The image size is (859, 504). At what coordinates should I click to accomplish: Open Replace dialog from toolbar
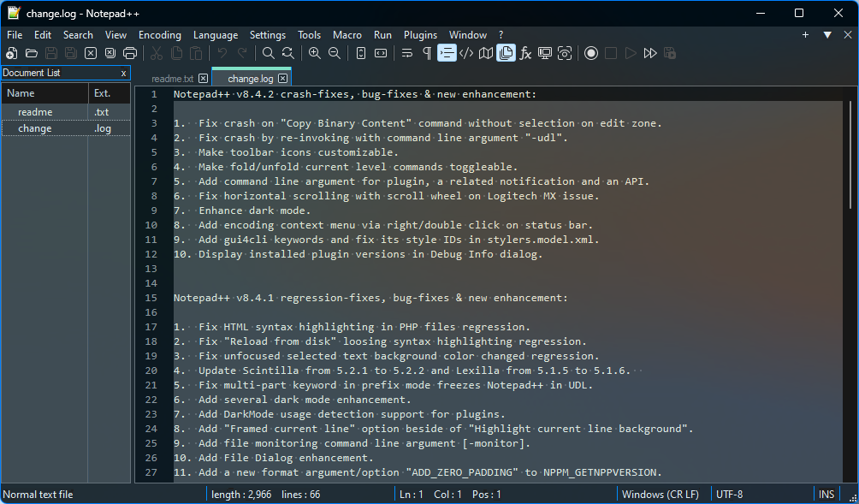point(287,53)
